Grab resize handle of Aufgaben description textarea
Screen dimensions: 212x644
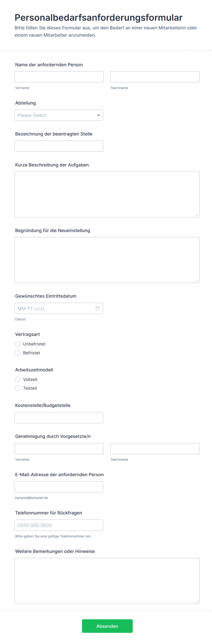(x=197, y=215)
